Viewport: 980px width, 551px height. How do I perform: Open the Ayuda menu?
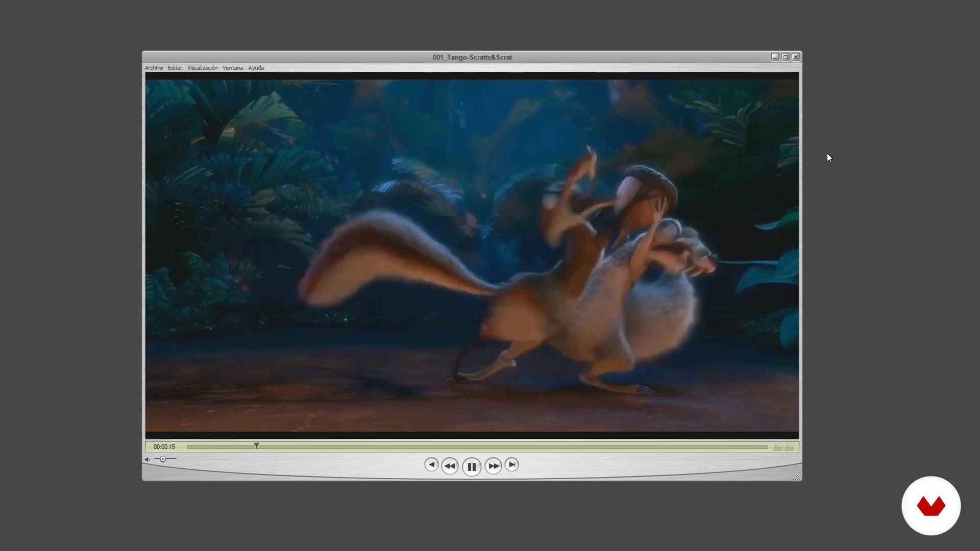[256, 68]
